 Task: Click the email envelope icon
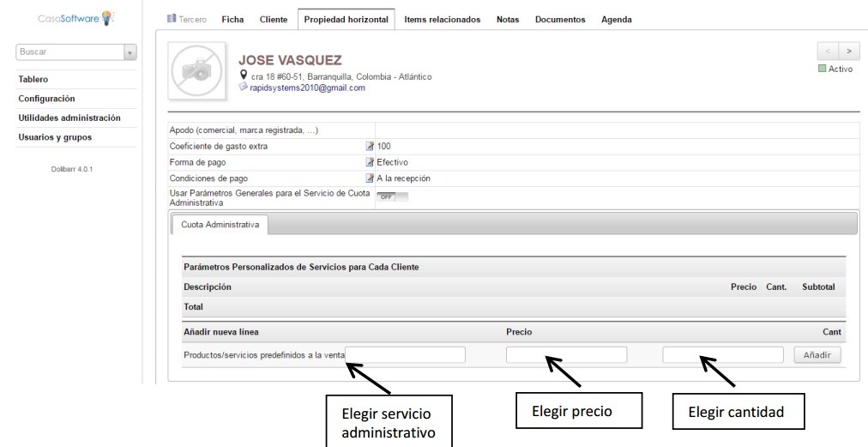click(x=243, y=87)
